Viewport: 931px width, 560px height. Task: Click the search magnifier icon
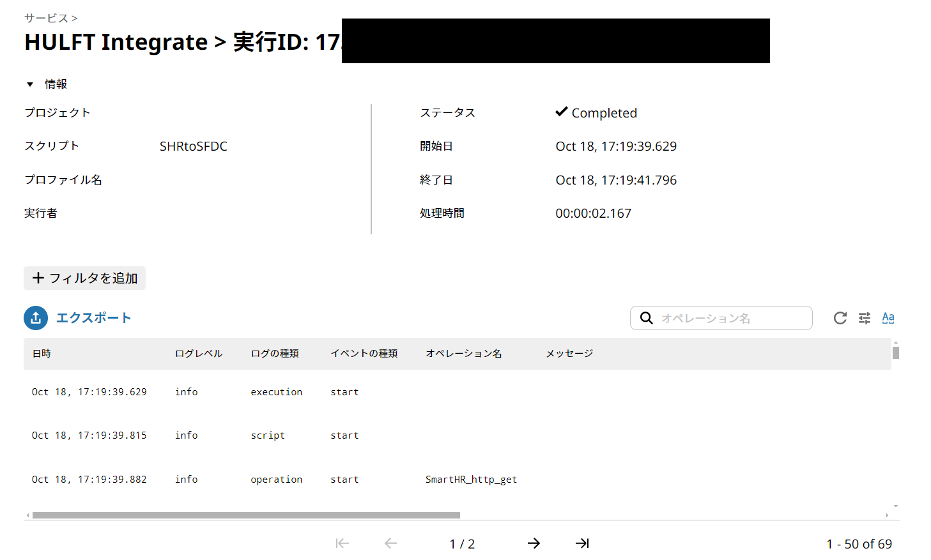tap(646, 318)
